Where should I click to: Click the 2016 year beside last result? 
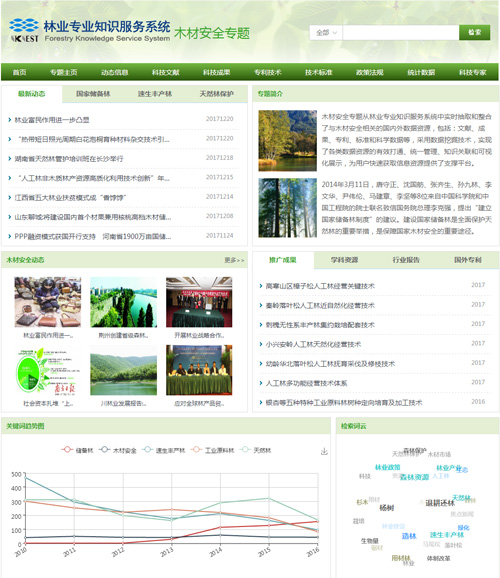click(478, 401)
